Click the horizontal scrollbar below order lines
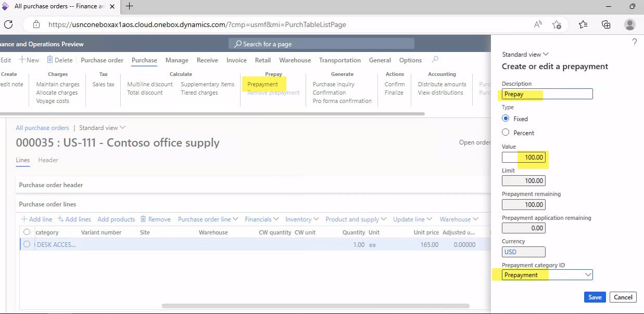The width and height of the screenshot is (644, 314). pyautogui.click(x=315, y=306)
